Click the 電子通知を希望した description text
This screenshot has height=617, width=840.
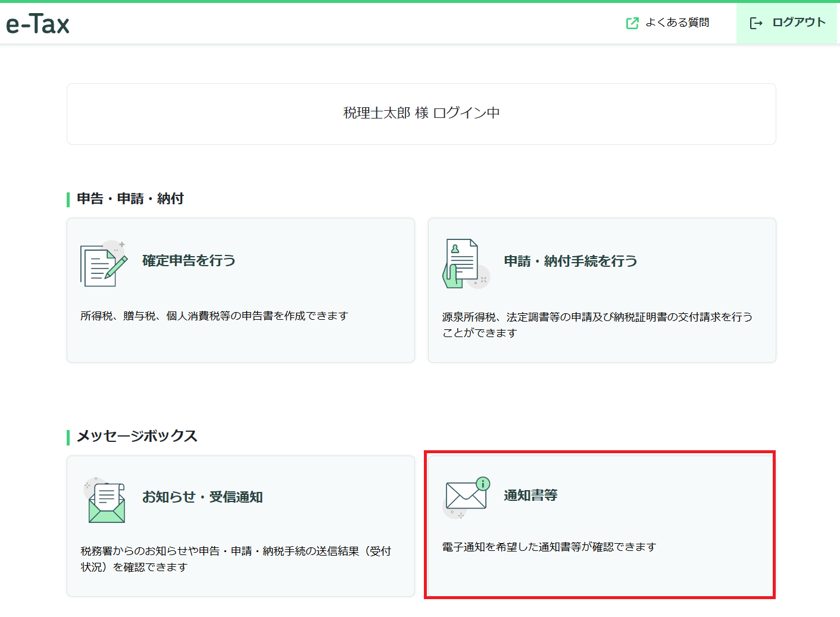tap(549, 547)
